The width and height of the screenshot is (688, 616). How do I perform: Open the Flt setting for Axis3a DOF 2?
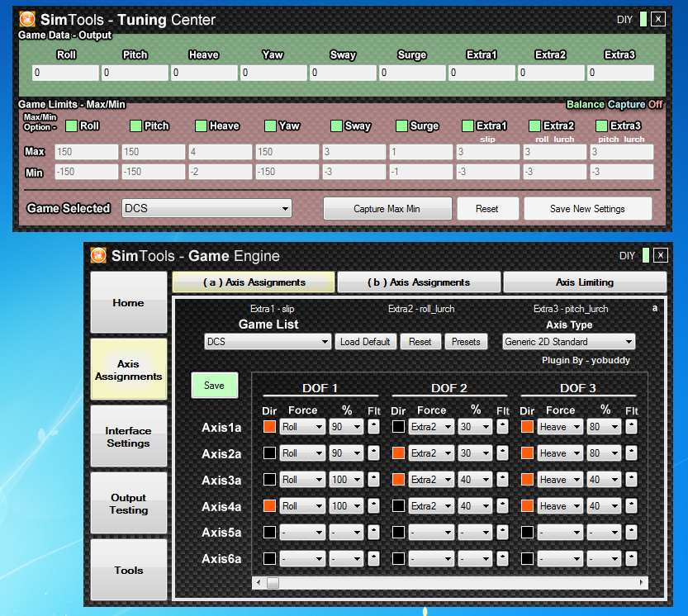click(502, 480)
